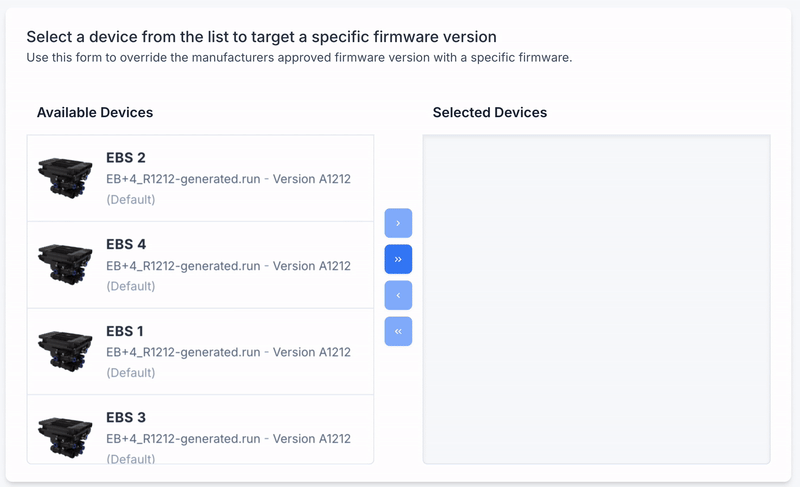This screenshot has width=800, height=487.
Task: Click the firmware version text under EBS 4
Action: pos(228,266)
